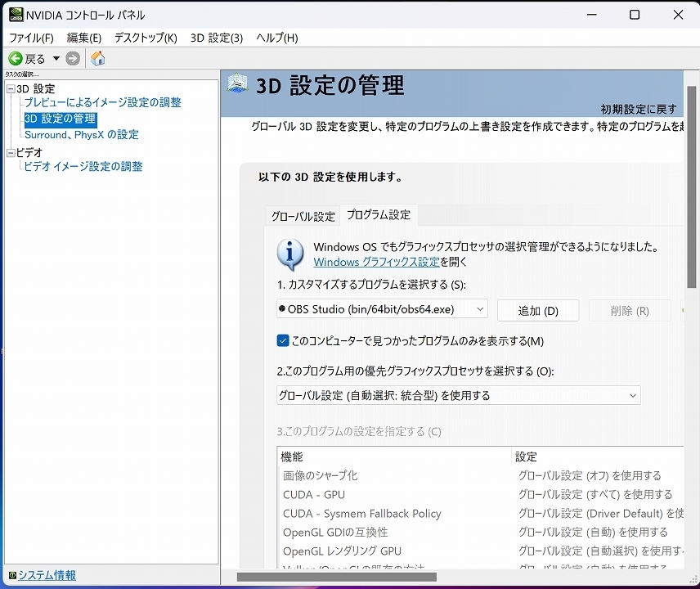Collapse the ビデオ tree node
700x589 pixels.
[x=11, y=153]
